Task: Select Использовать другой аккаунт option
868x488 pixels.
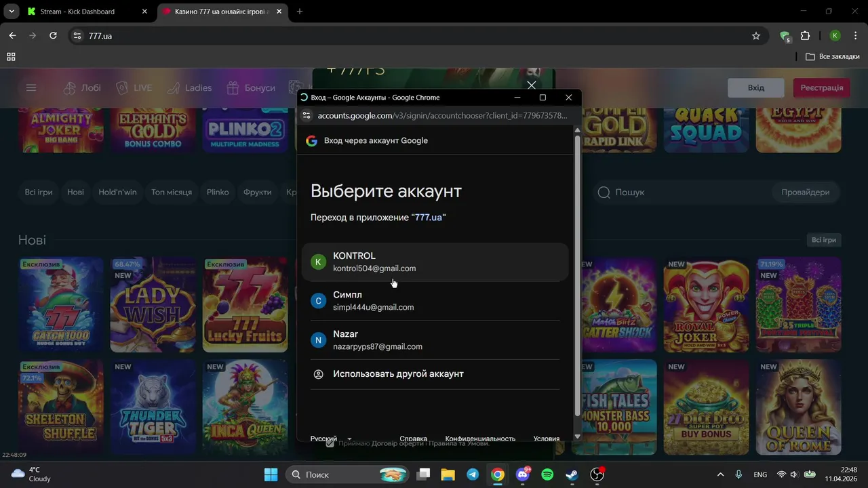Action: [435, 374]
